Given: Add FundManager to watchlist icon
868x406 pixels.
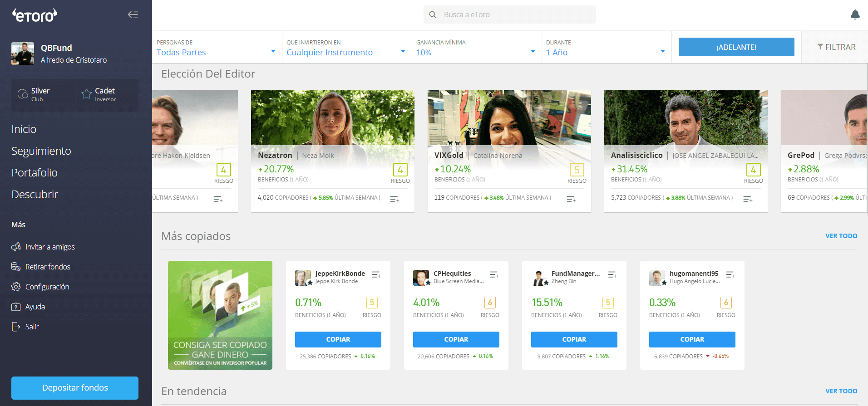Looking at the screenshot, I should click(612, 274).
